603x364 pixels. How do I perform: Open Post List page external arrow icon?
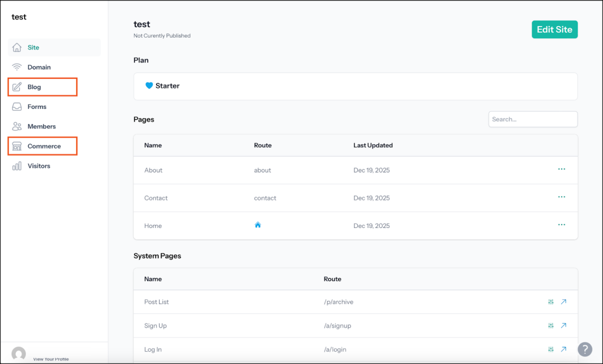click(564, 302)
